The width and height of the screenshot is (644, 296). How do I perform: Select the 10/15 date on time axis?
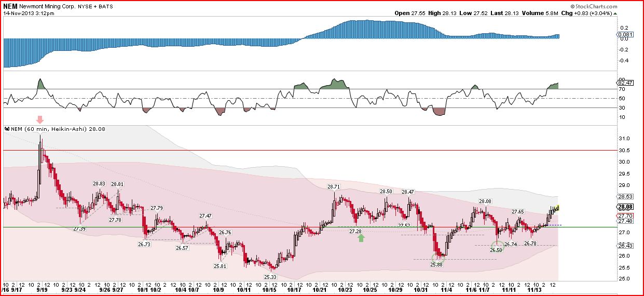[269, 290]
